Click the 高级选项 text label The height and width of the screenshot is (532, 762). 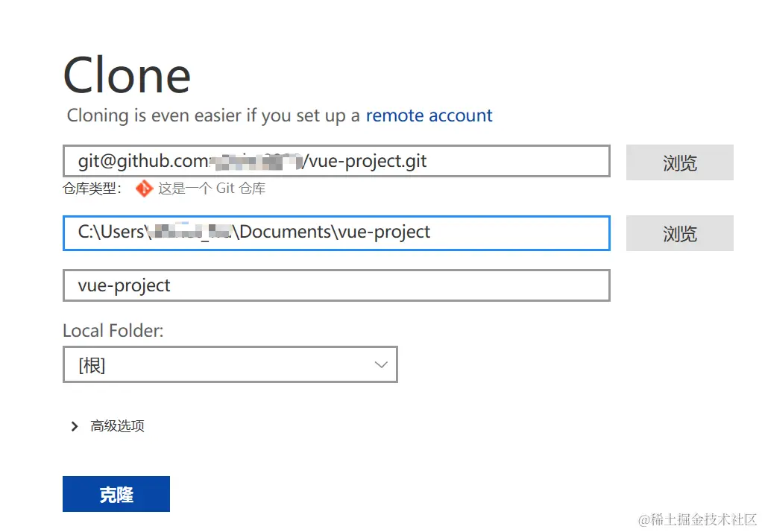pos(117,426)
